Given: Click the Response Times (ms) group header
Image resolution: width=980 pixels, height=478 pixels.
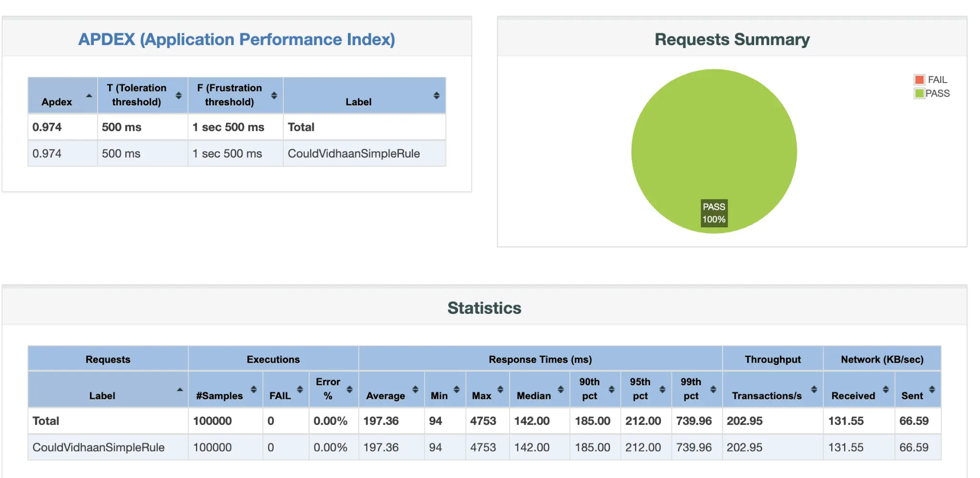Looking at the screenshot, I should coord(540,359).
